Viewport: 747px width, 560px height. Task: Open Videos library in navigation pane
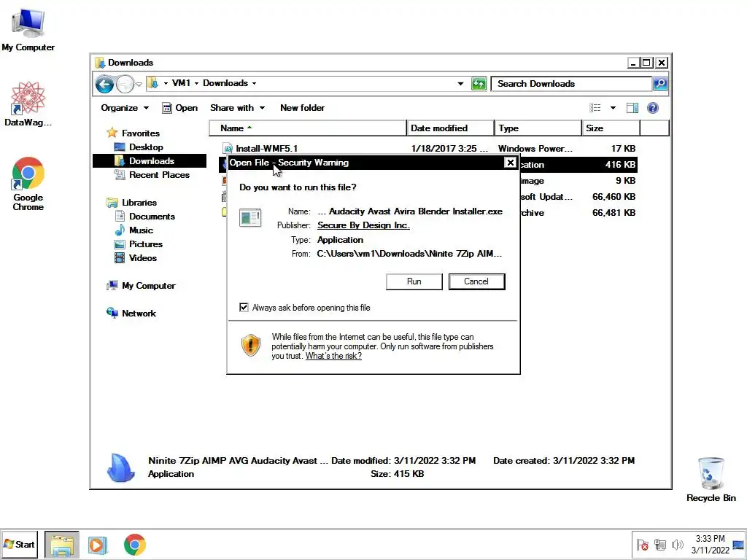pyautogui.click(x=142, y=257)
